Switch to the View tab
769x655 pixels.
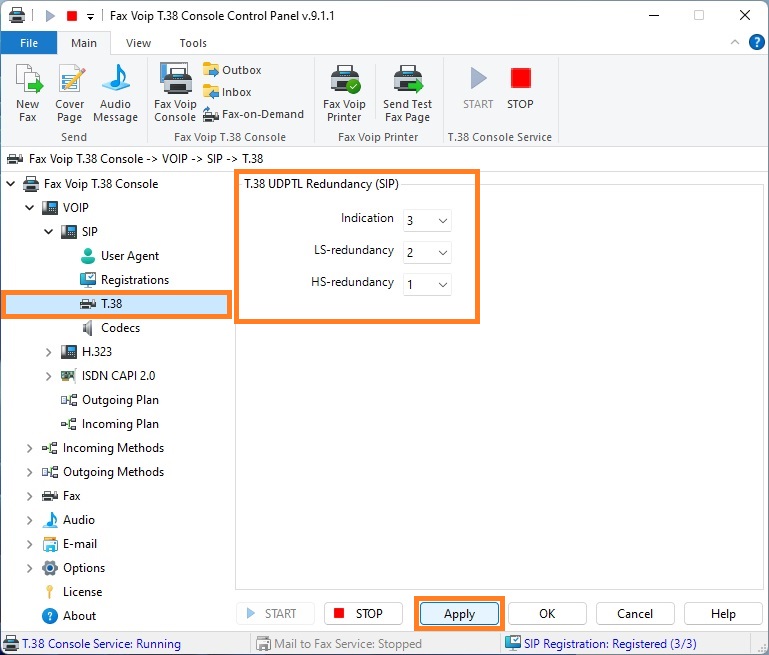tap(138, 43)
